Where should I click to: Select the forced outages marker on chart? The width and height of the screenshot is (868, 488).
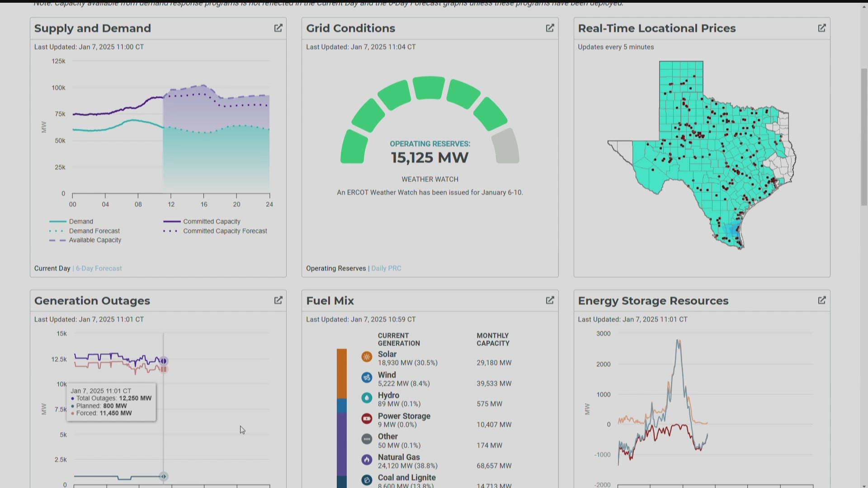[x=164, y=369]
